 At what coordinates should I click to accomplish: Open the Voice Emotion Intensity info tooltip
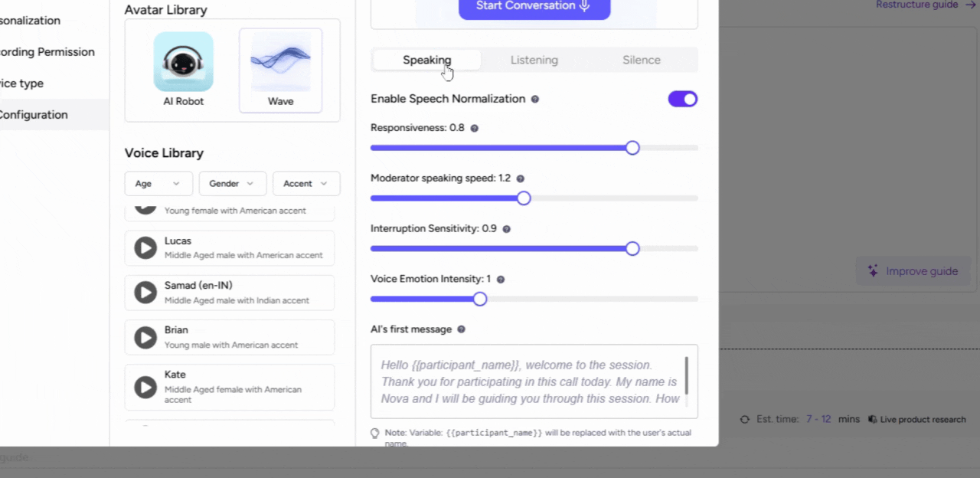pyautogui.click(x=500, y=279)
